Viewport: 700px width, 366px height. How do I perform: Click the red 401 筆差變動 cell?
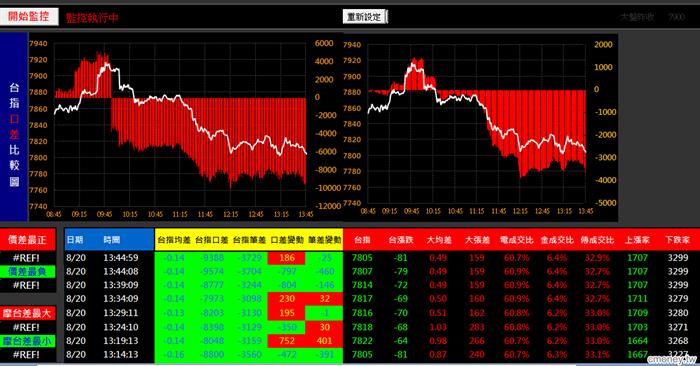click(x=325, y=341)
